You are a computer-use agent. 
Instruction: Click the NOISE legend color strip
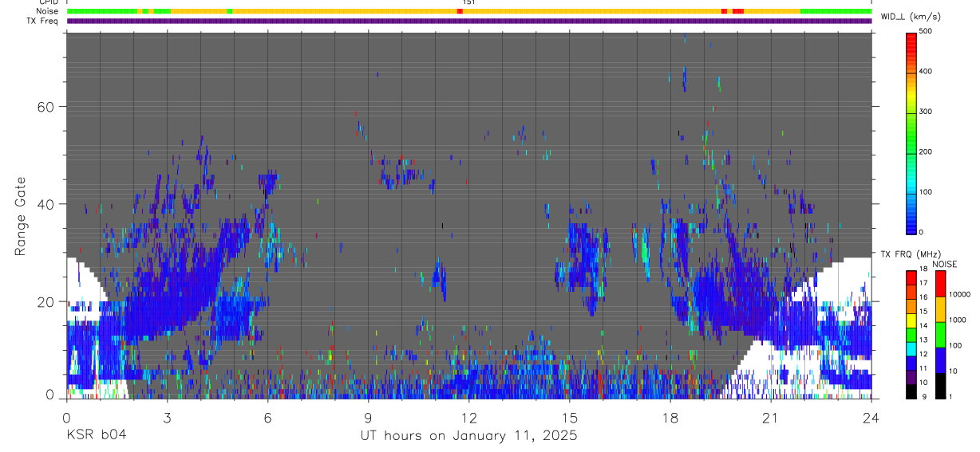tap(939, 334)
